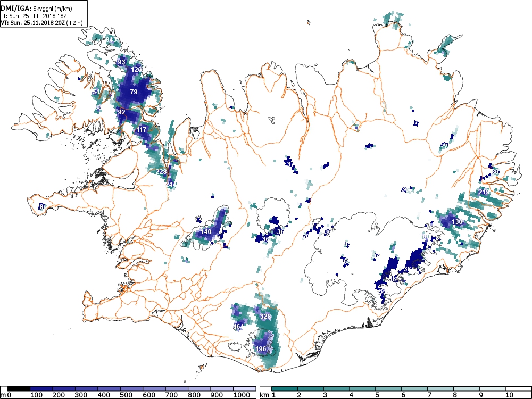Click the 'DMI/IGA: Skyggni (m/km)' title text
The width and height of the screenshot is (532, 399).
tap(36, 9)
